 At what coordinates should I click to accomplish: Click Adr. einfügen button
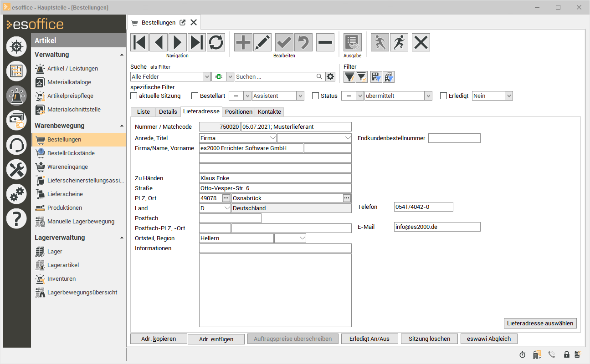[x=216, y=339]
